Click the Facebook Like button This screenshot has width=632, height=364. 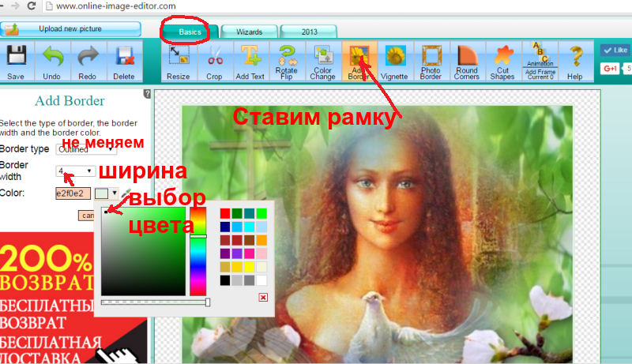[615, 51]
